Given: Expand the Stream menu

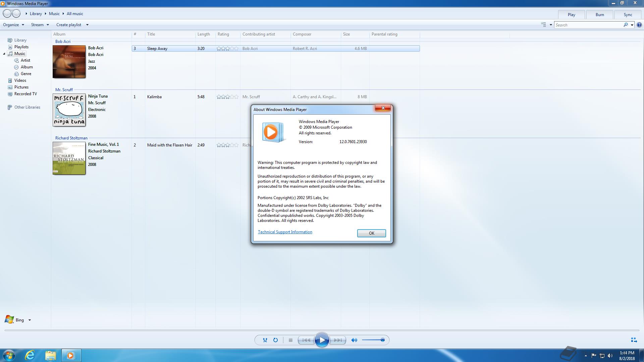Looking at the screenshot, I should [40, 25].
